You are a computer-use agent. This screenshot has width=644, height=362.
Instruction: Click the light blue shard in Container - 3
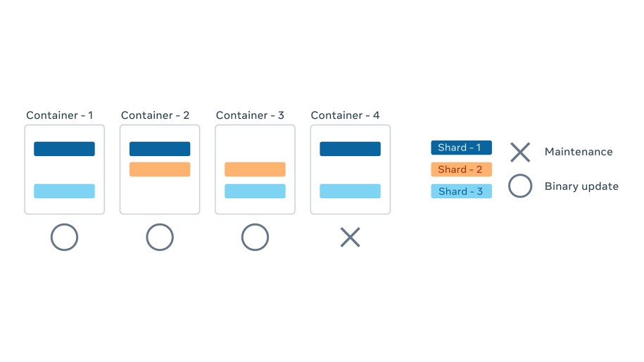pos(255,191)
